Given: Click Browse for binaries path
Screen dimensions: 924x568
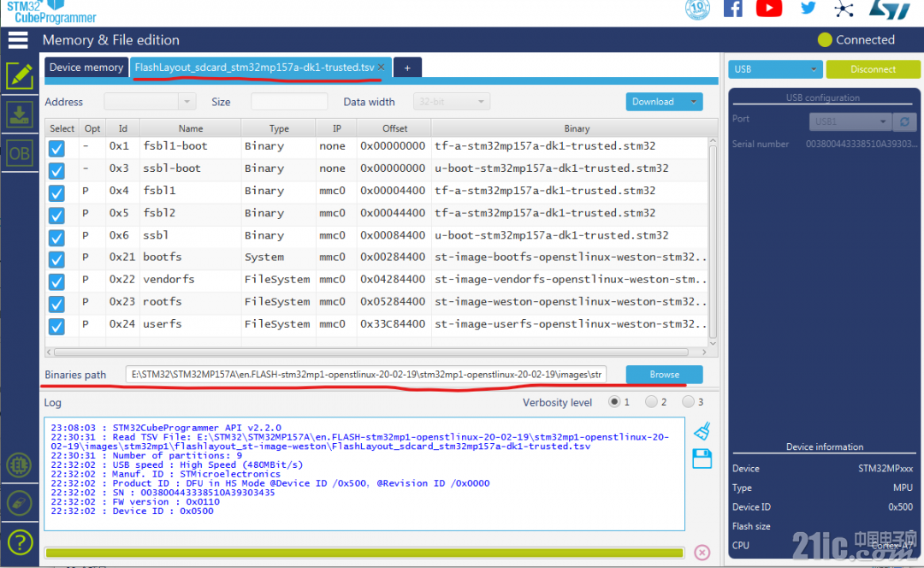Looking at the screenshot, I should coord(664,374).
